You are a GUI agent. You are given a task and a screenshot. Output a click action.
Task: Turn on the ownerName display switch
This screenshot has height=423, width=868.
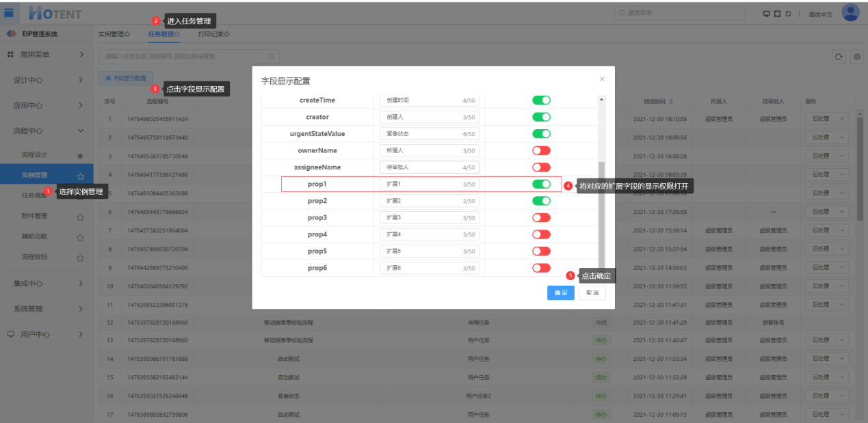[x=541, y=150]
